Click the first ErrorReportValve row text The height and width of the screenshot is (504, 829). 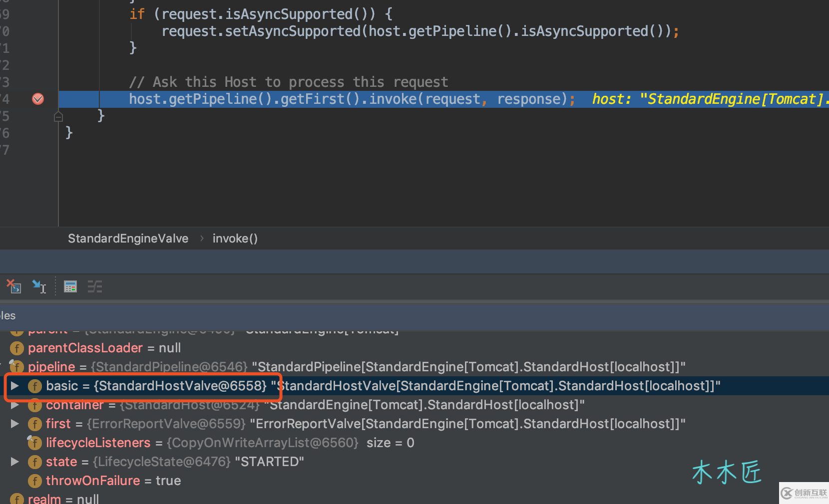366,424
